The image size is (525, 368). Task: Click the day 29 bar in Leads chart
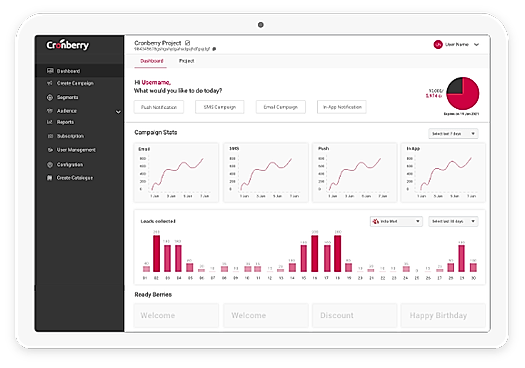(461, 258)
